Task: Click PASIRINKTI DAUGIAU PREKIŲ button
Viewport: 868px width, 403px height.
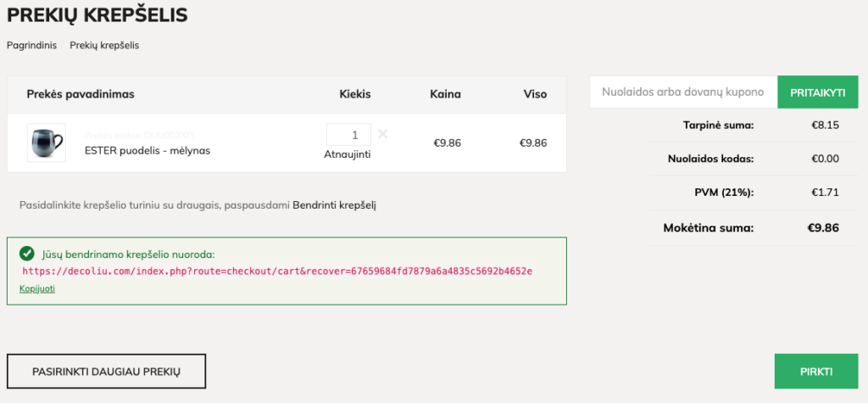Action: pos(106,372)
